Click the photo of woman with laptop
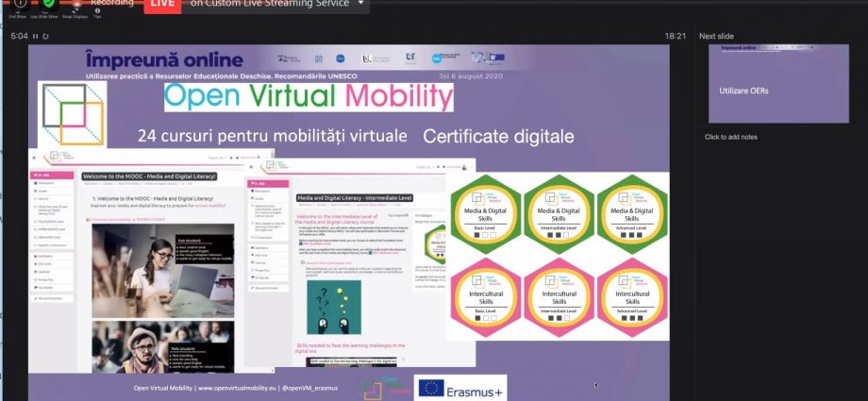 [x=162, y=271]
